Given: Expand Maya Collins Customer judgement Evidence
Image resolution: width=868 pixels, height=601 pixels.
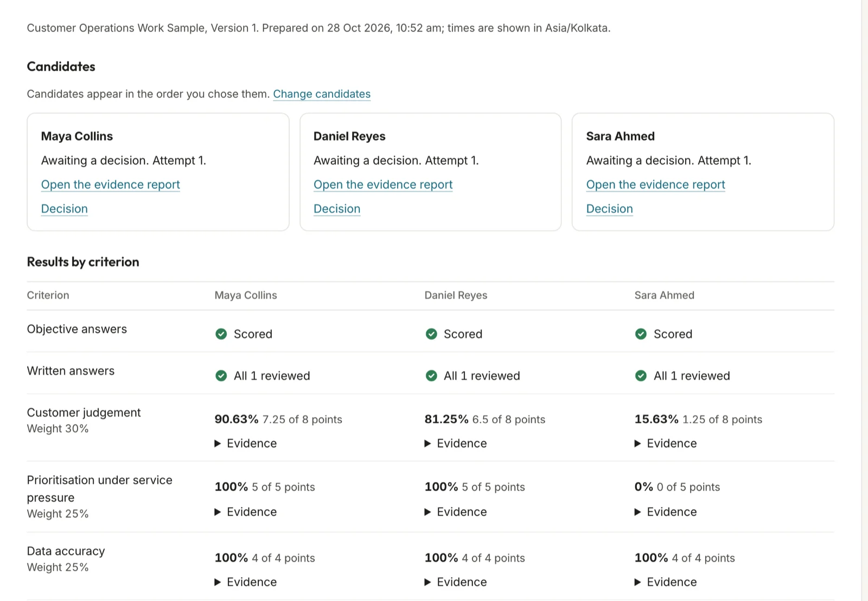Looking at the screenshot, I should pos(246,444).
